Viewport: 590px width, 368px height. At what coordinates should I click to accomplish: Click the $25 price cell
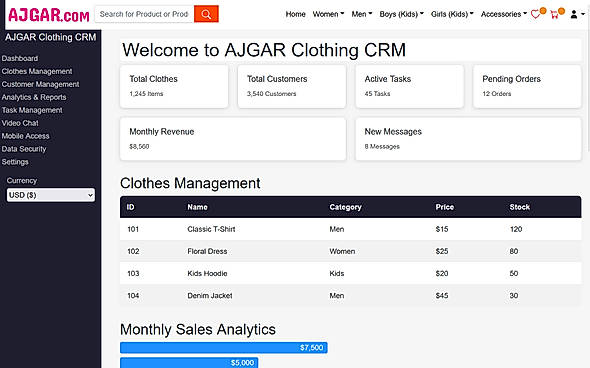[442, 251]
